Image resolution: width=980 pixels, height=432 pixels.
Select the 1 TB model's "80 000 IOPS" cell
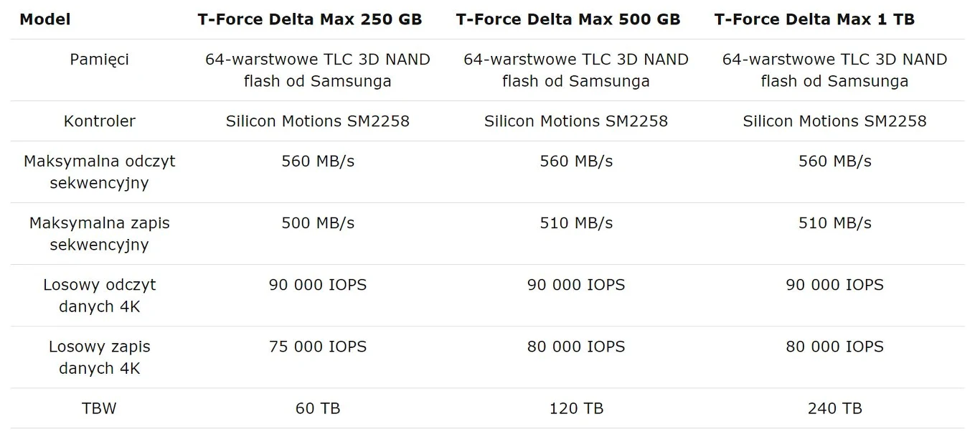834,347
